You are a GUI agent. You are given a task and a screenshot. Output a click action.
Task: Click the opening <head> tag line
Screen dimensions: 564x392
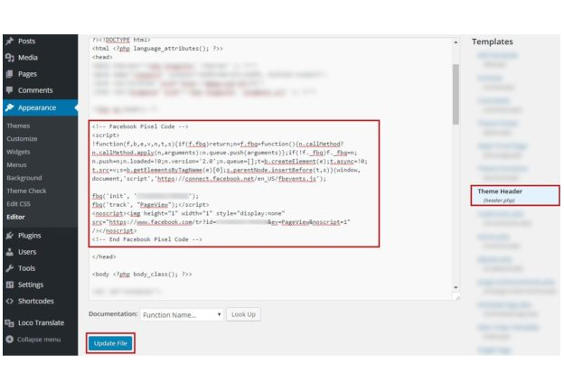click(102, 57)
